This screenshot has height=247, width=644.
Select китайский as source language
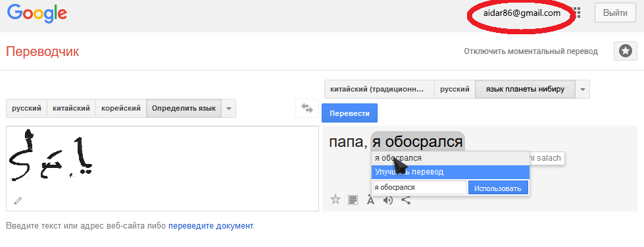pos(72,109)
